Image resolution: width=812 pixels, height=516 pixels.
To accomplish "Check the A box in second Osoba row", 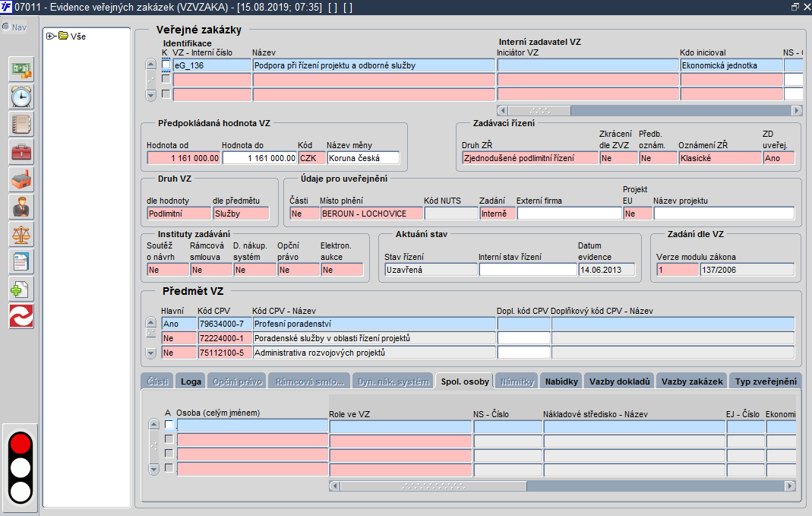I will (x=169, y=439).
